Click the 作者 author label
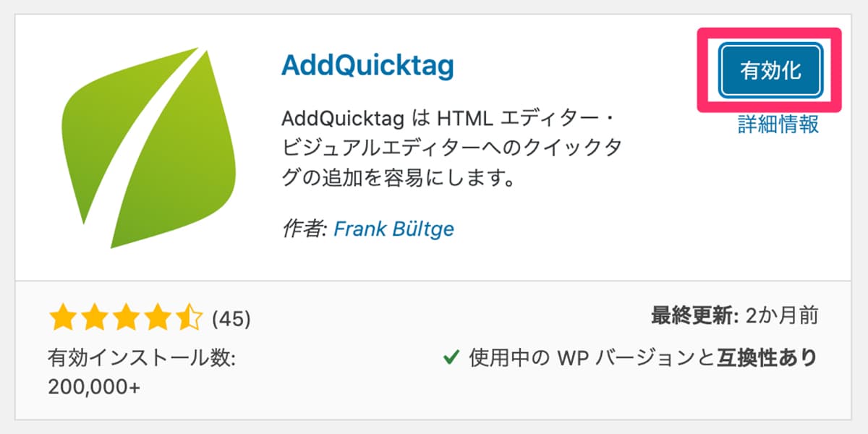 (303, 229)
